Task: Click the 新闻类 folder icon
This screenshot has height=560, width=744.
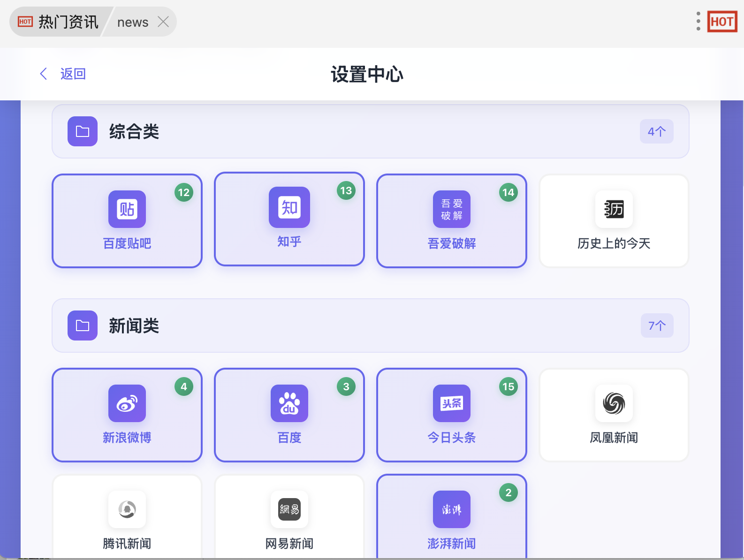Action: point(83,325)
